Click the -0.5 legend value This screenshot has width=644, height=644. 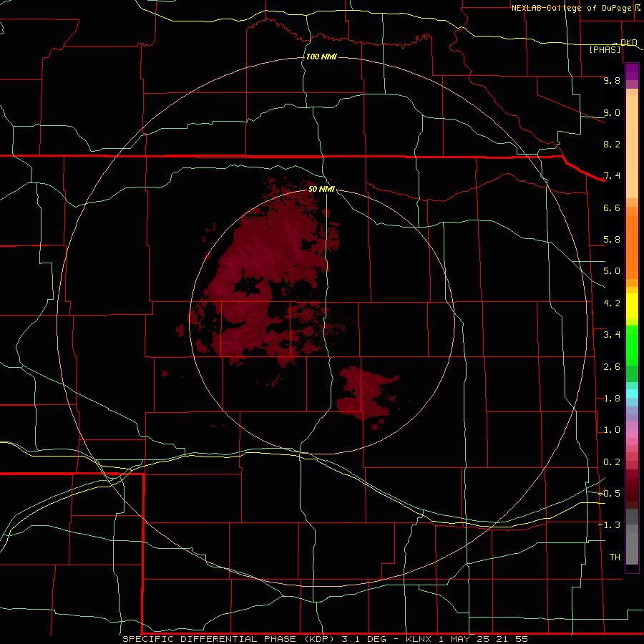(x=610, y=494)
